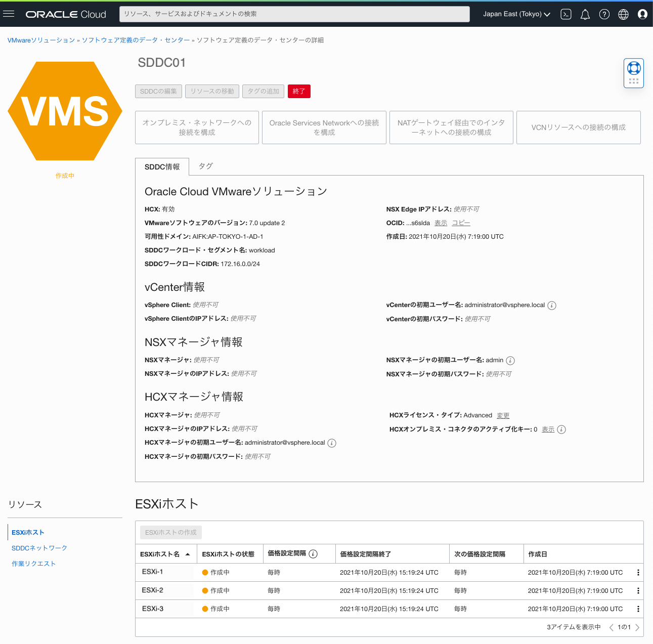Screen dimensions: 653x644
Task: Open the help question mark icon
Action: click(604, 14)
